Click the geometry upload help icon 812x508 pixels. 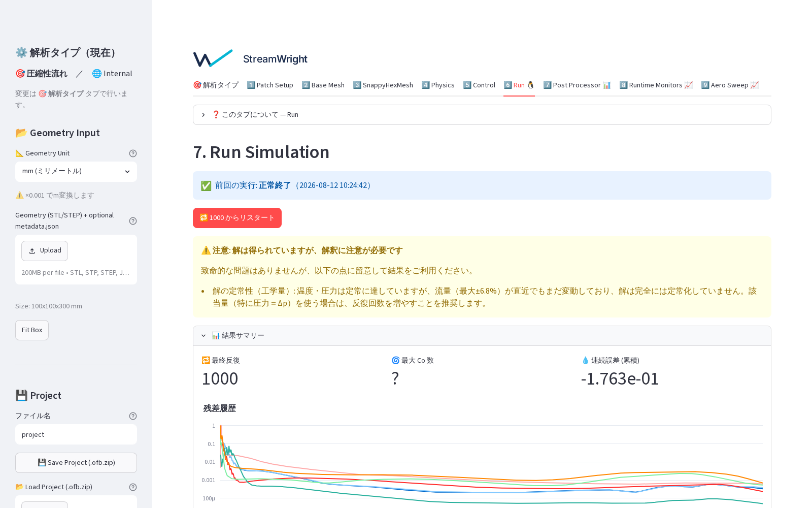[x=133, y=221]
